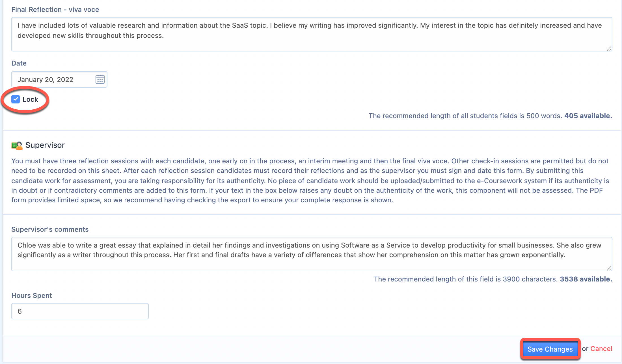Click the Supervisor section icon
This screenshot has height=364, width=622.
(17, 145)
